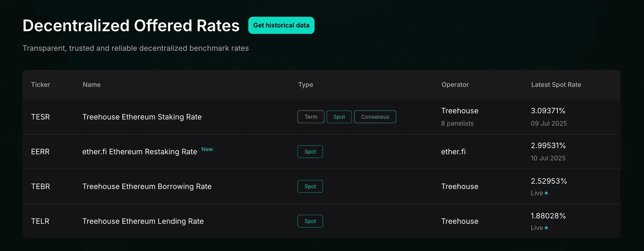This screenshot has width=644, height=251.
Task: Click the Operator column header
Action: coord(455,85)
